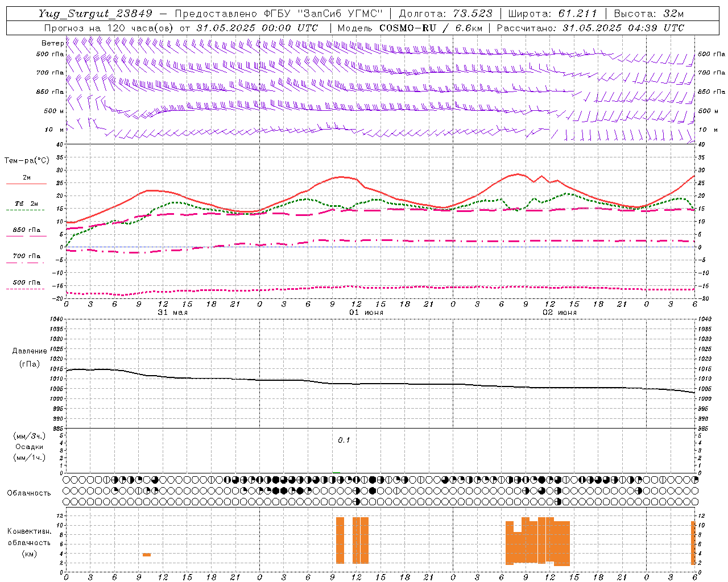
Task: Select the Td 2м legend entry
Action: point(26,206)
